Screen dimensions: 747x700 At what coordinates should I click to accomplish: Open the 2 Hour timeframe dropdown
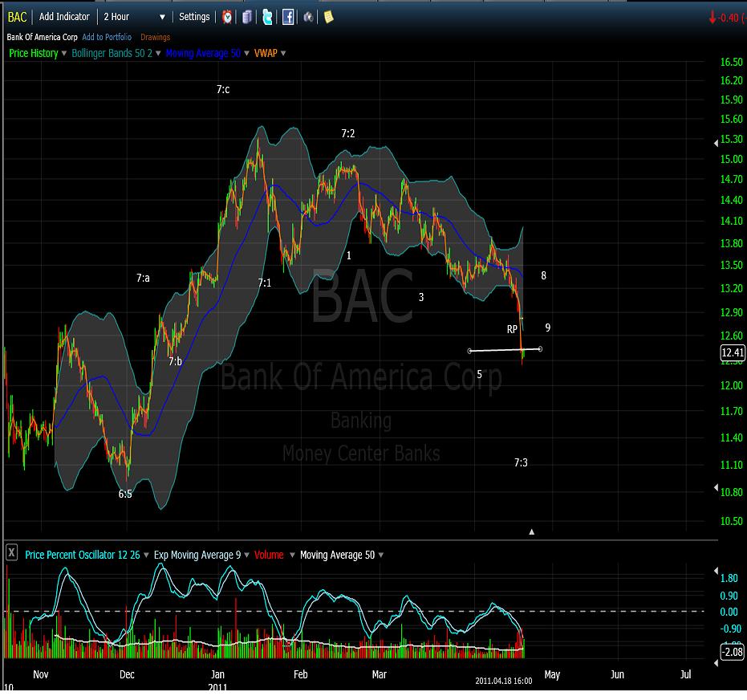coord(134,17)
